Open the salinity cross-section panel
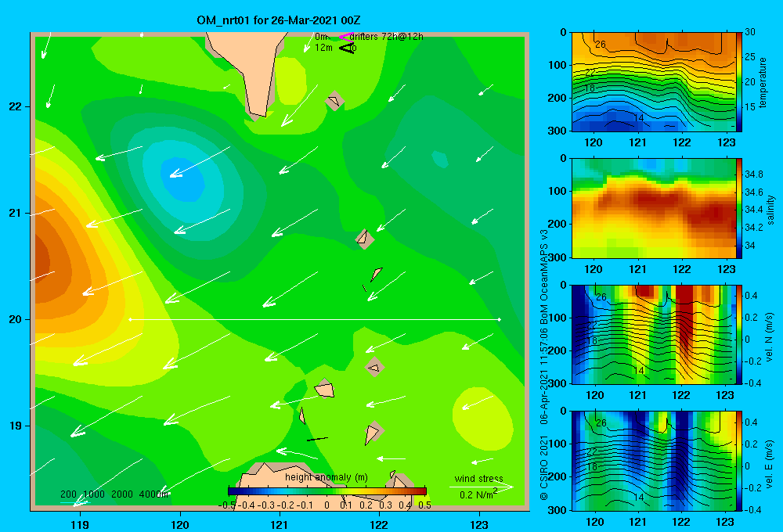The width and height of the screenshot is (783, 532). click(653, 208)
